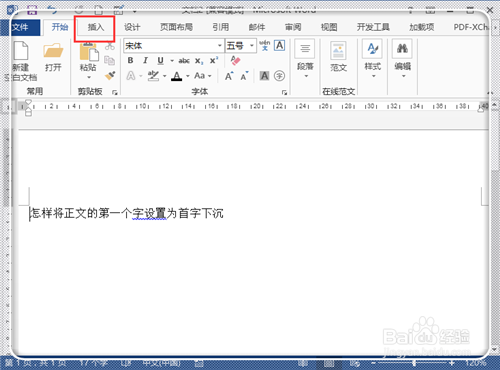This screenshot has width=500, height=370.
Task: Switch to the 插入 Insert tab
Action: click(x=96, y=27)
